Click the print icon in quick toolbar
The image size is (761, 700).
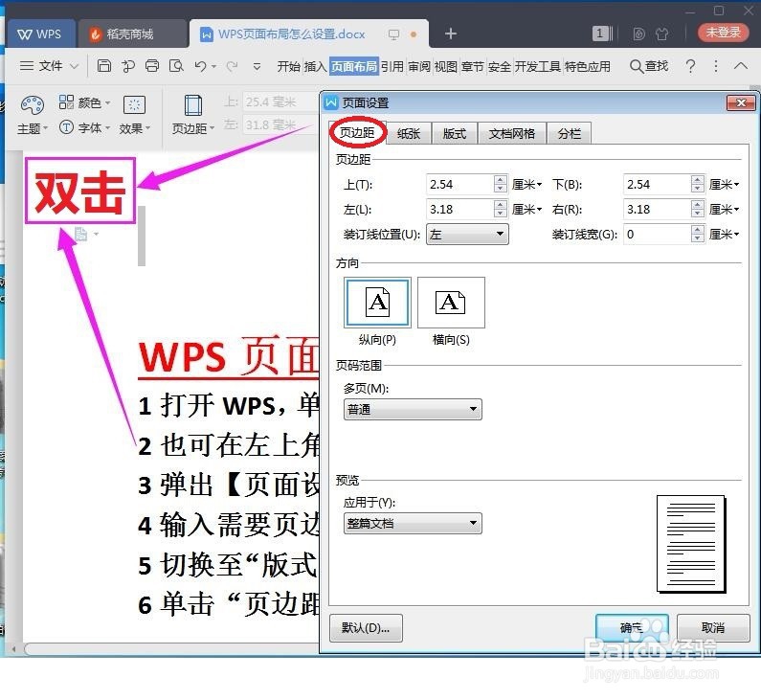[x=152, y=65]
